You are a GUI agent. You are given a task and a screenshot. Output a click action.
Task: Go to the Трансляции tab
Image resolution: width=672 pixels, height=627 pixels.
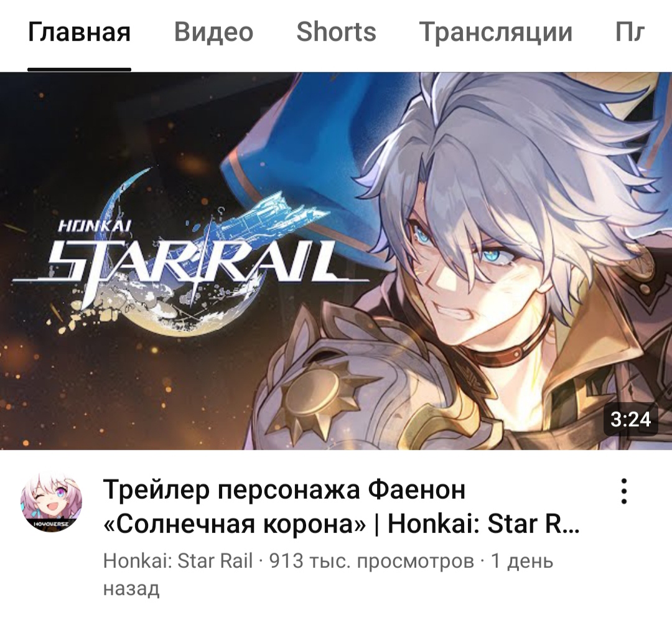click(495, 32)
